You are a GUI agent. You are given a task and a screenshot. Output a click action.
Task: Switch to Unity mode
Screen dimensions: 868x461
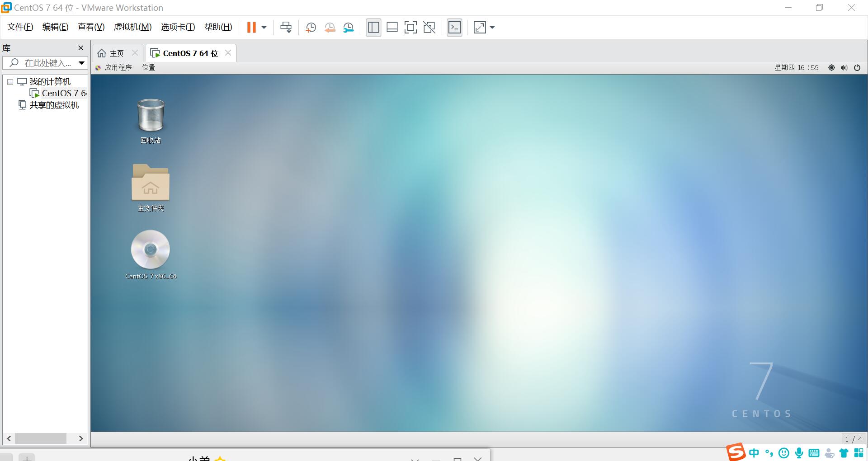point(429,28)
